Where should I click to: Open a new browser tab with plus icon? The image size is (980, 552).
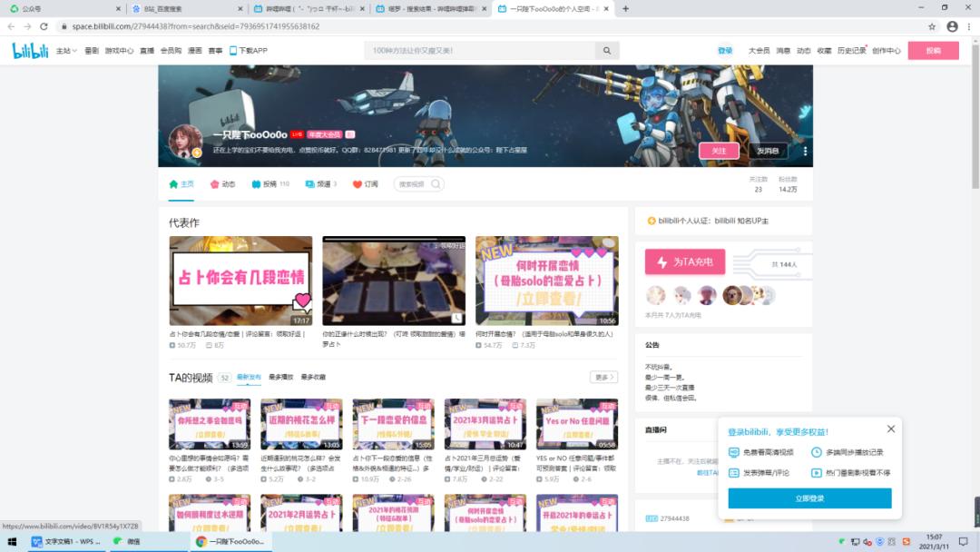coord(625,8)
